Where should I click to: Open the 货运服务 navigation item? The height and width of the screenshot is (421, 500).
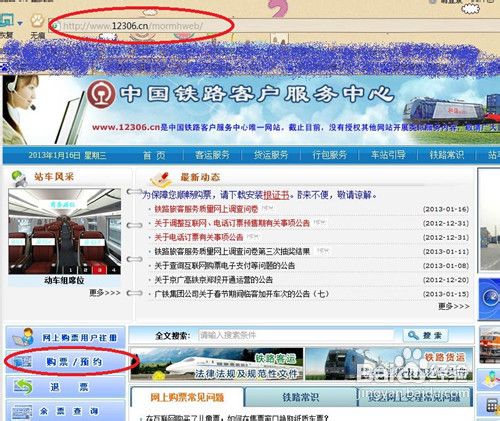[271, 155]
